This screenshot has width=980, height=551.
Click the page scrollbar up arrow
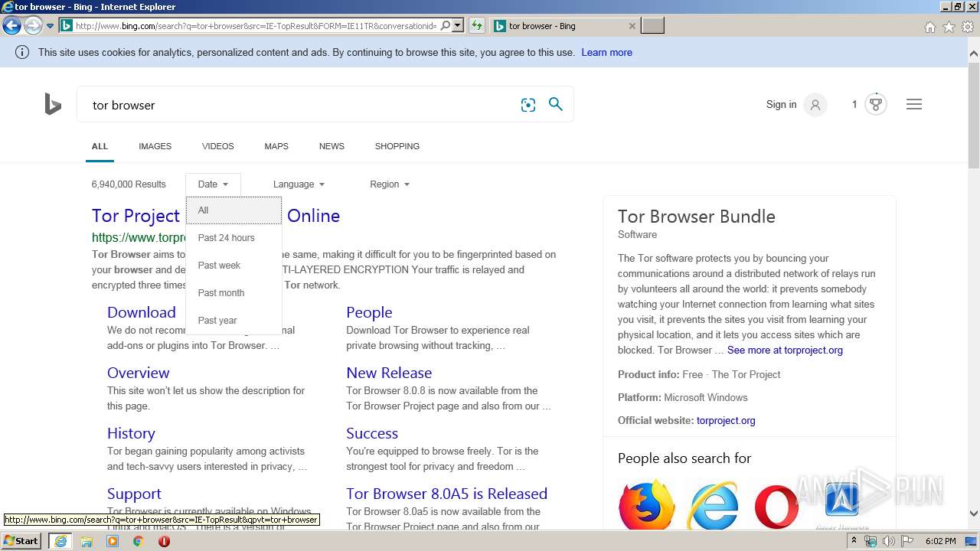[x=974, y=54]
